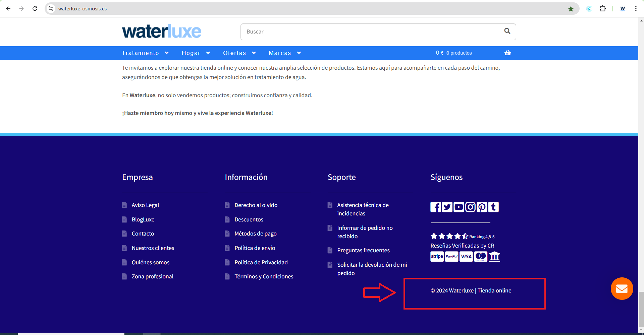Click the browser address bar URL
This screenshot has height=335, width=644.
tap(83, 9)
